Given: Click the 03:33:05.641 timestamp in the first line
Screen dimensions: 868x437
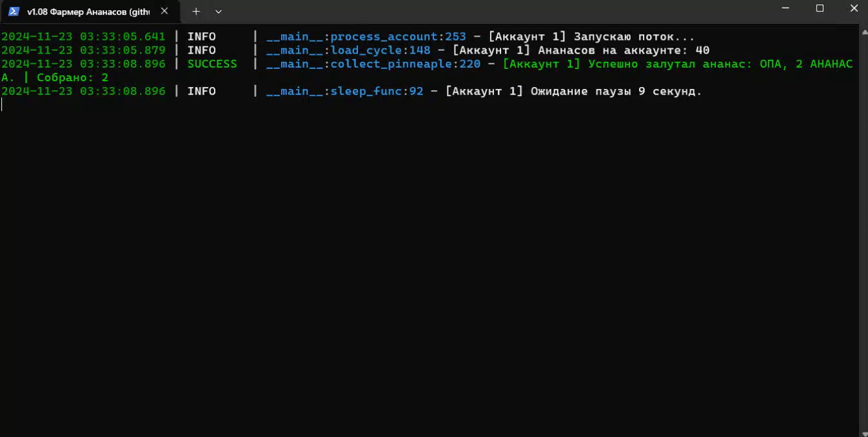Looking at the screenshot, I should 123,37.
